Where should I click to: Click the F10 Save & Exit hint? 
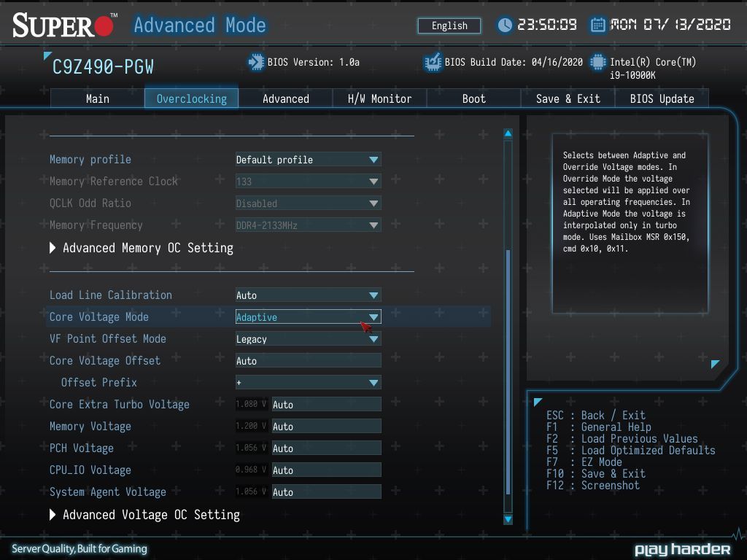(595, 474)
